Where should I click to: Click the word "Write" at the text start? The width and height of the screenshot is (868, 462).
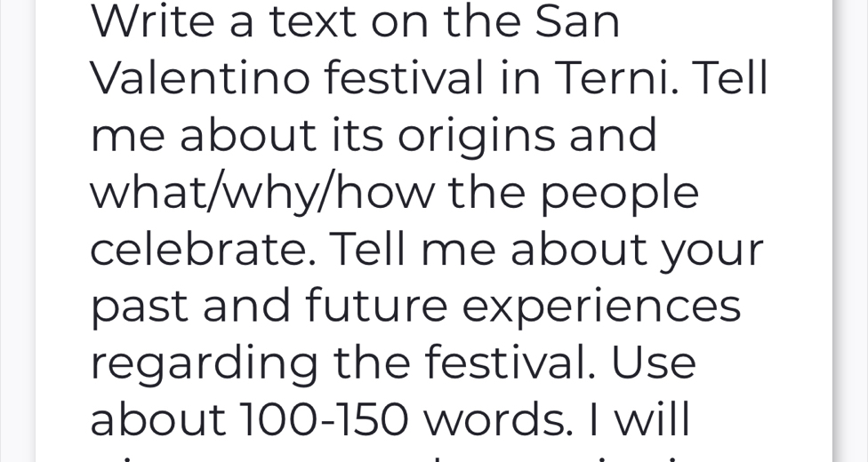(x=152, y=22)
